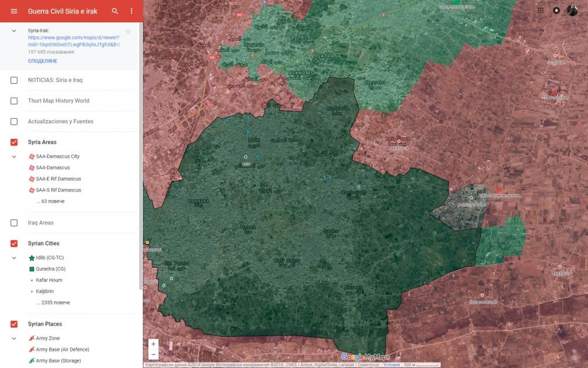Open the Google apps grid
This screenshot has width=588, height=368.
pos(540,11)
